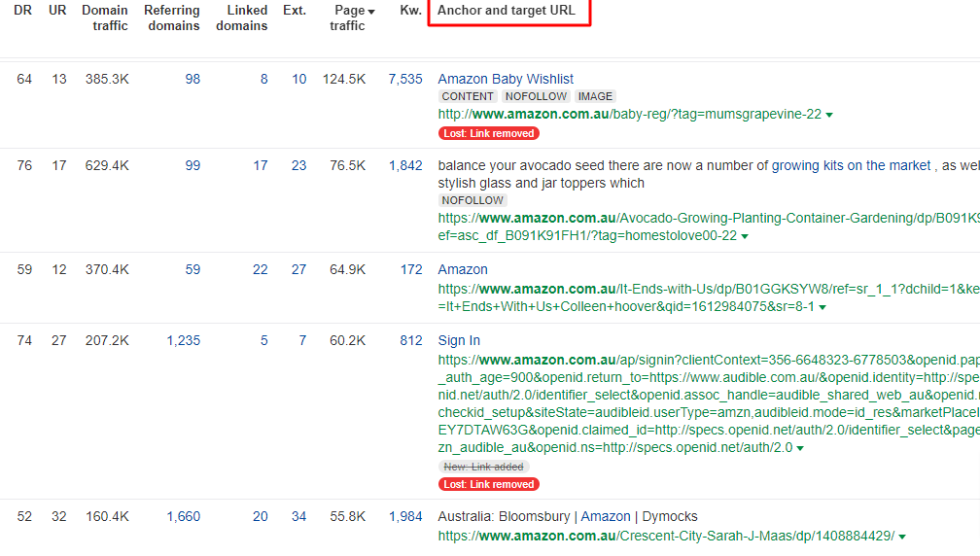Screen dimensions: 980x556
Task: Expand the Avocado-Growing target URL dropdown arrow
Action: 745,237
